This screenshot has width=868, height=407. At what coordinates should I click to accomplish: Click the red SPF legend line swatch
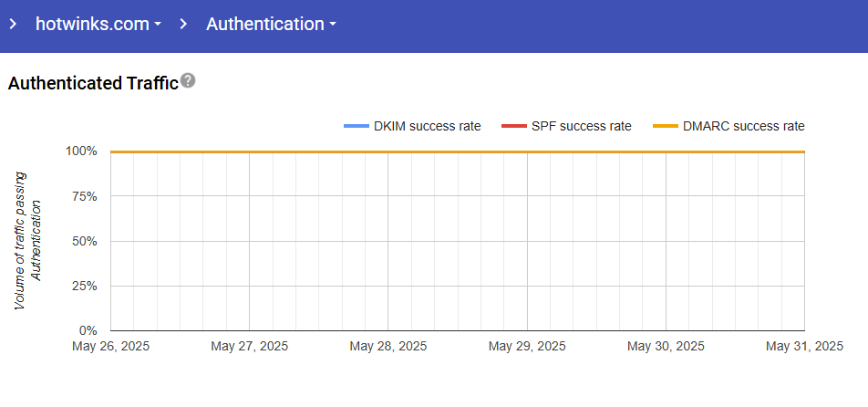click(x=513, y=126)
